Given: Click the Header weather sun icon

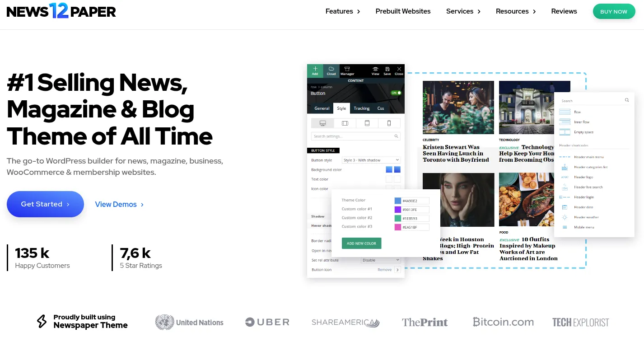Looking at the screenshot, I should coord(565,217).
